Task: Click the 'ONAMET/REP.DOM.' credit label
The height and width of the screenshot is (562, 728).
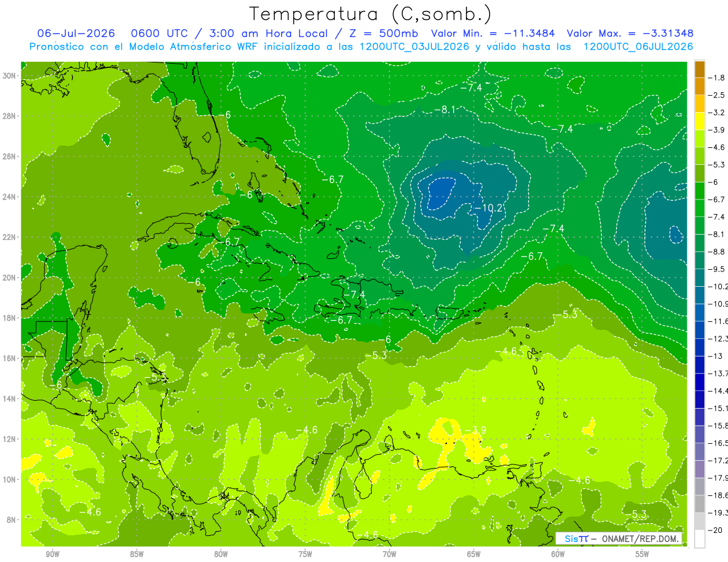Action: tap(640, 538)
